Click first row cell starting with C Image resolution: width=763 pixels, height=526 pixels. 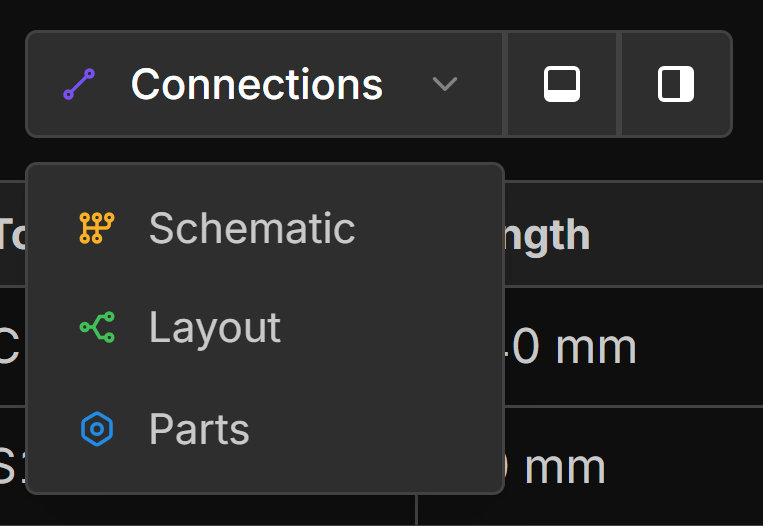[9, 347]
